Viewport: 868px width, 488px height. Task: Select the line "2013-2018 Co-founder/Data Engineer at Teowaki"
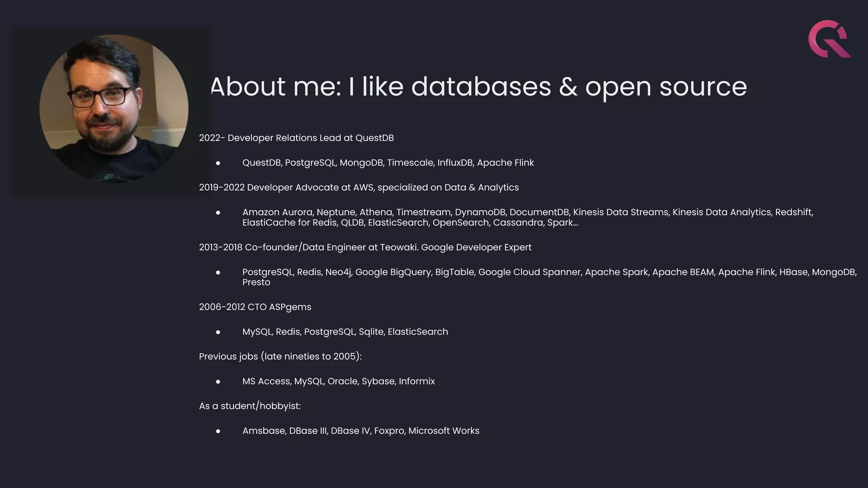(365, 247)
